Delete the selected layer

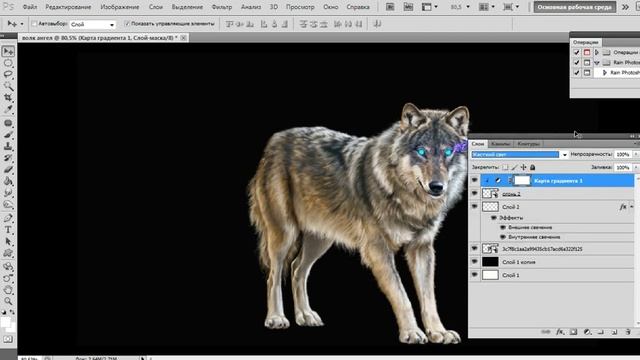tap(628, 332)
